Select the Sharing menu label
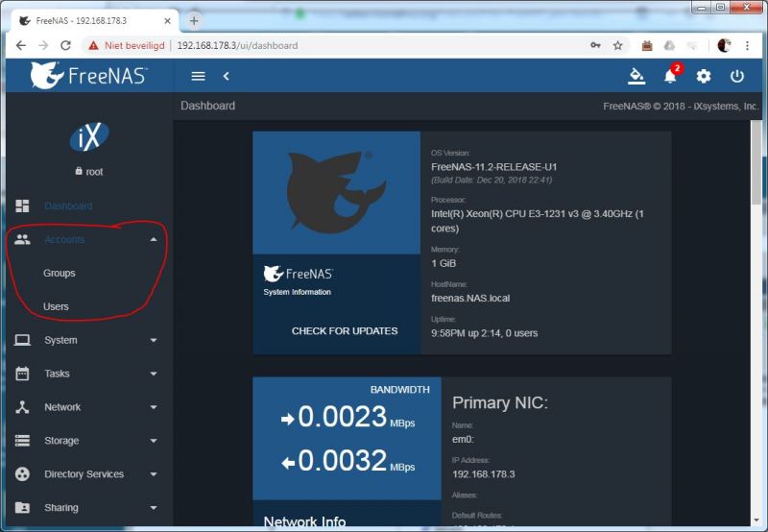This screenshot has width=768, height=532. point(61,507)
